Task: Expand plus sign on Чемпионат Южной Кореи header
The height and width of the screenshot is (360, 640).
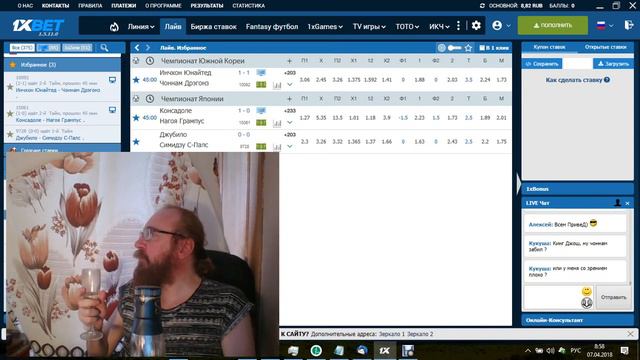Action: point(289,61)
